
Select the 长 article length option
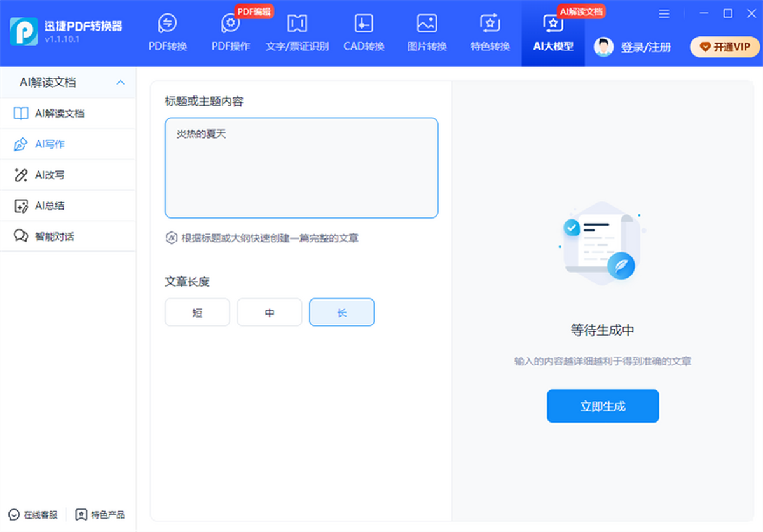[x=341, y=313]
